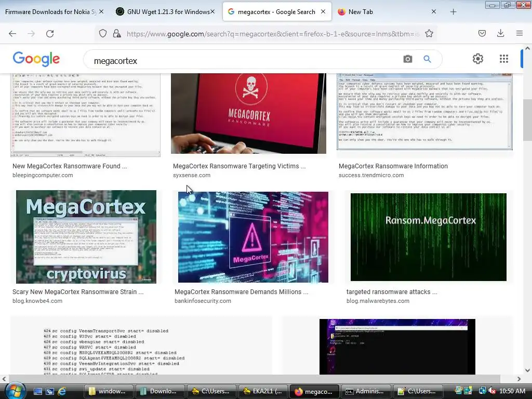532x399 pixels.
Task: Open 'MegaCortex Ransomware Demands Millions' result
Action: (x=241, y=292)
